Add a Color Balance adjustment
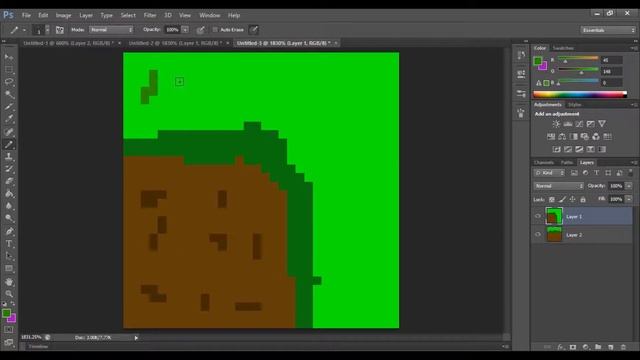Image resolution: width=640 pixels, height=360 pixels. click(x=562, y=136)
